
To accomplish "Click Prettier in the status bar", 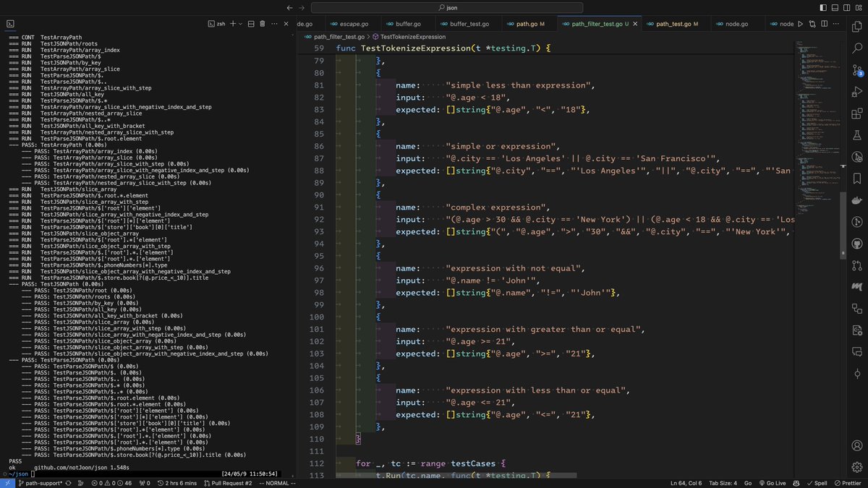I will (847, 483).
